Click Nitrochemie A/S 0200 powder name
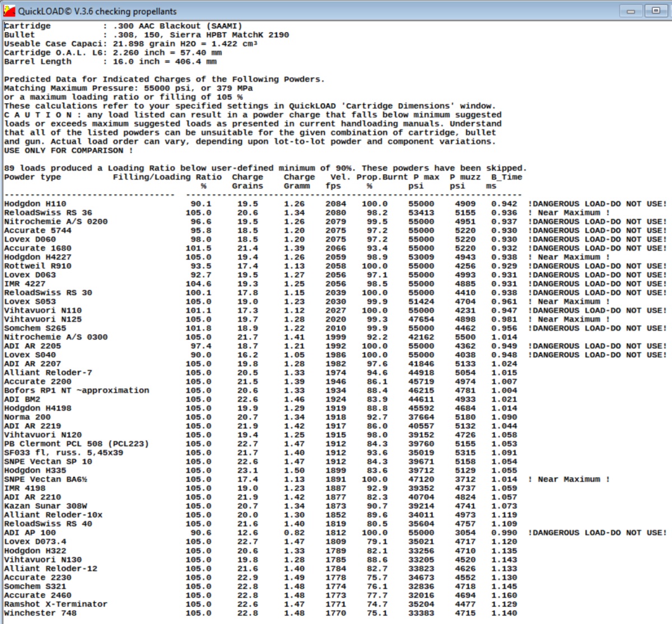The width and height of the screenshot is (672, 624). [x=56, y=222]
